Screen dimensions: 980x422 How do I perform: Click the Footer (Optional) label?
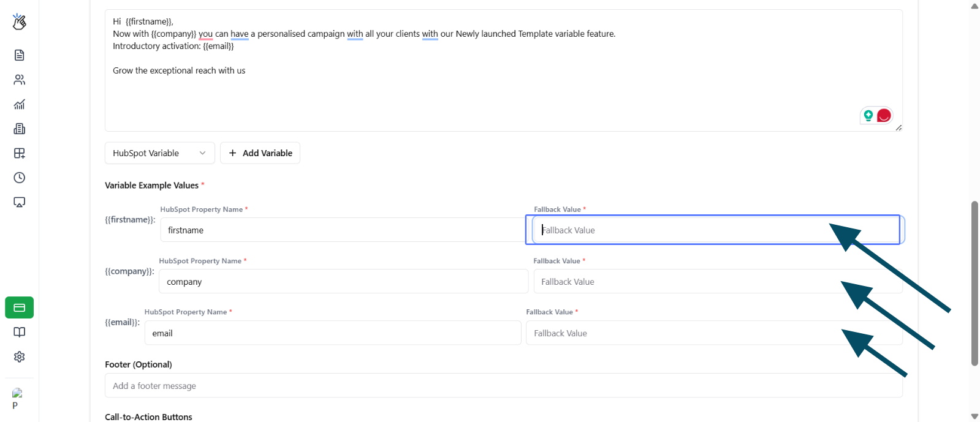pyautogui.click(x=139, y=364)
